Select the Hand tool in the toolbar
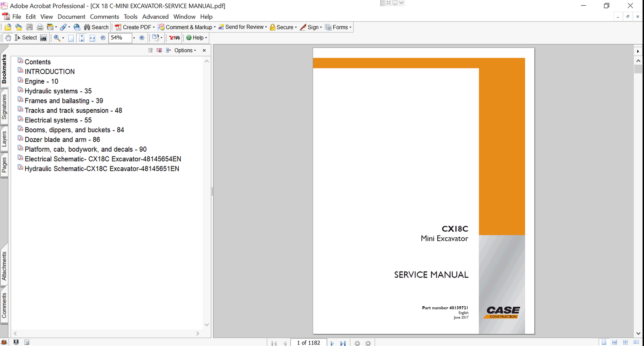This screenshot has width=644, height=346. tap(8, 38)
